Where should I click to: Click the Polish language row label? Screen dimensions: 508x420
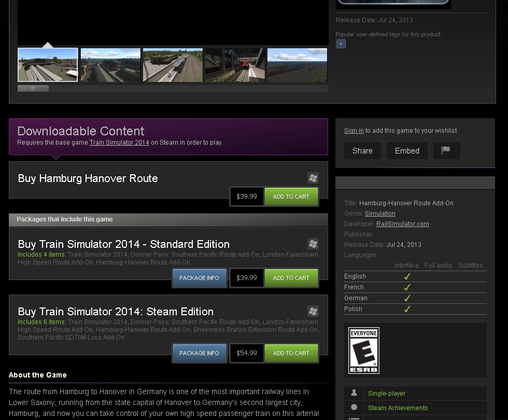[353, 309]
